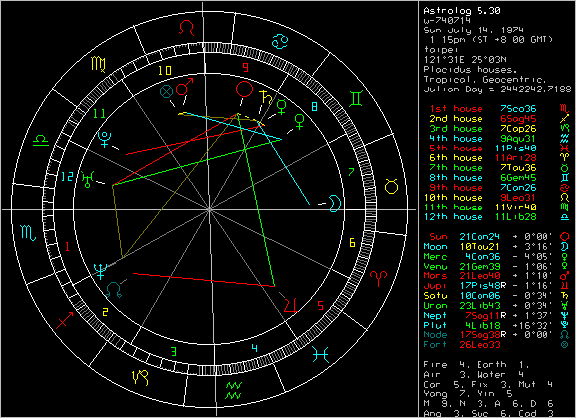Image resolution: width=576 pixels, height=418 pixels.
Task: Click the '121°31E 25°03N' coordinates line
Action: 465,60
